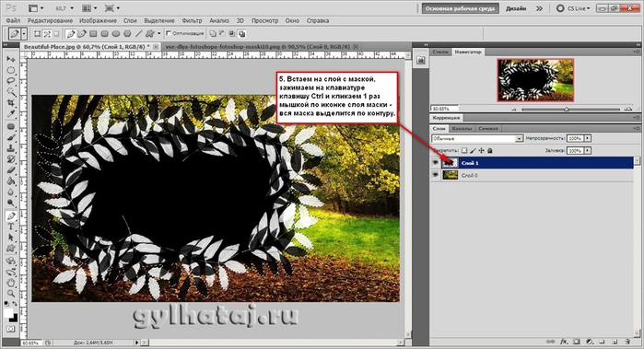Create new adjustment layer icon
Screen dimensions: 644x349
[x=590, y=342]
